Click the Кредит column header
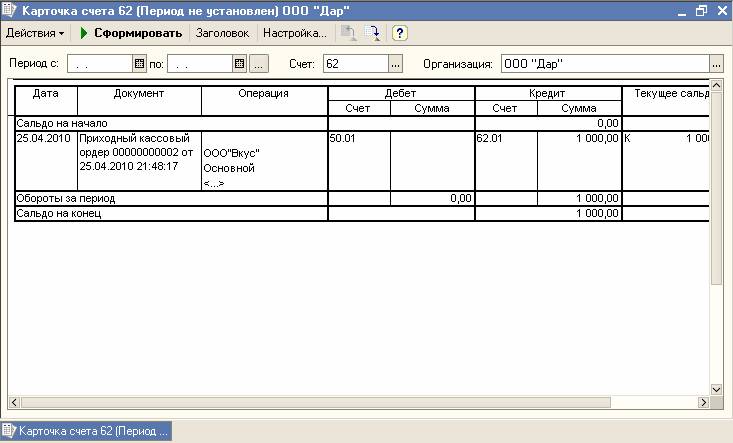 (548, 93)
